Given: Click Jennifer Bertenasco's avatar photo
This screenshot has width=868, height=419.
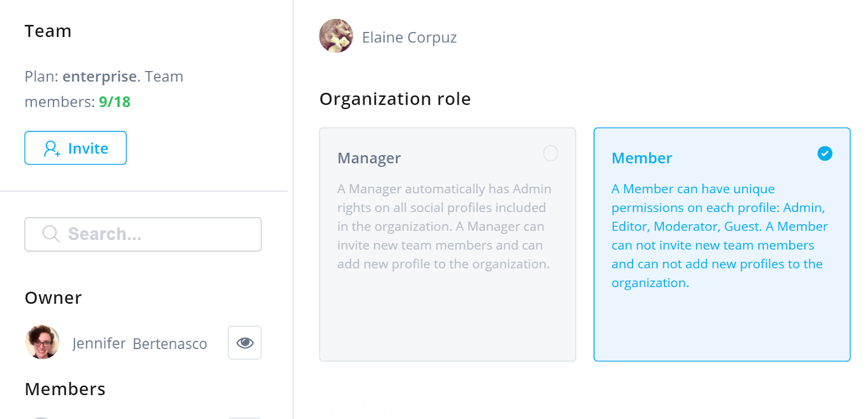Looking at the screenshot, I should 42,342.
